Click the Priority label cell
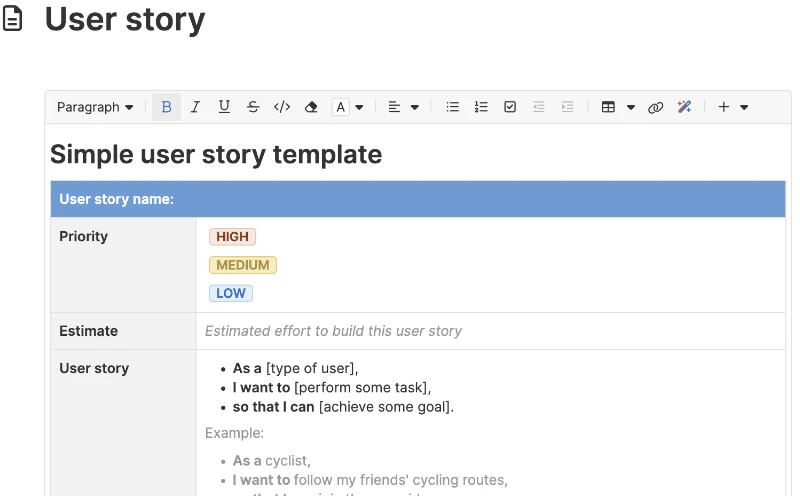The height and width of the screenshot is (496, 800). (123, 265)
